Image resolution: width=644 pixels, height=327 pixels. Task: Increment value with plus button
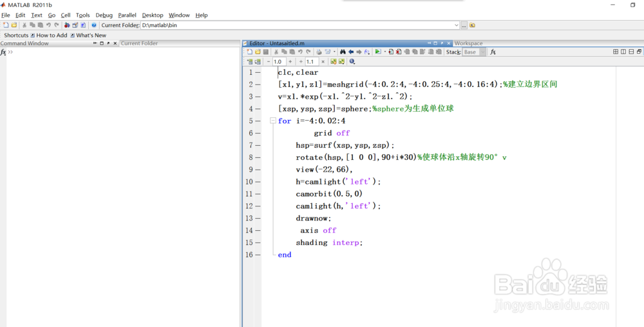(x=290, y=62)
